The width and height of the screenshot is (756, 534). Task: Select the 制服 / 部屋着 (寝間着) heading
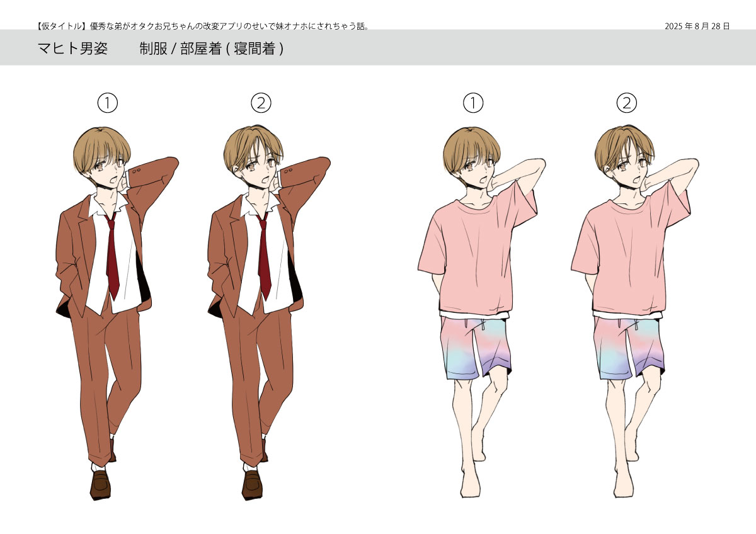coord(211,48)
